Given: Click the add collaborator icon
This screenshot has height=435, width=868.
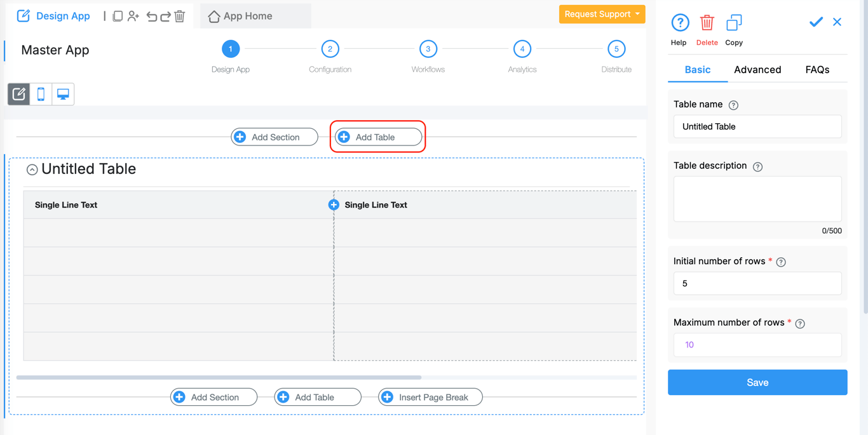Looking at the screenshot, I should 133,16.
